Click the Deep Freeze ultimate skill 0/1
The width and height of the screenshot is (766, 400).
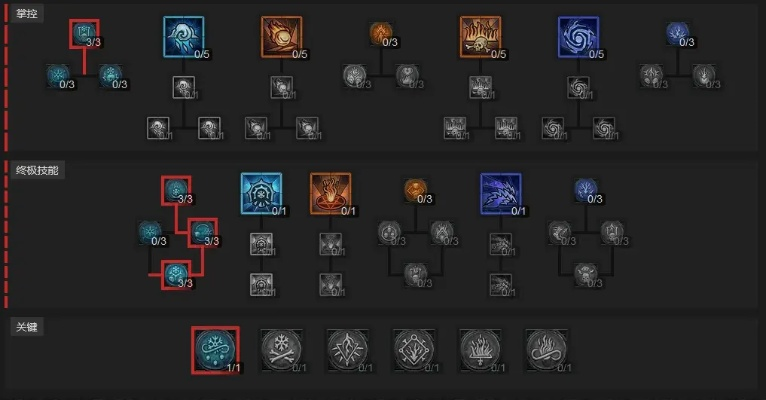point(261,193)
